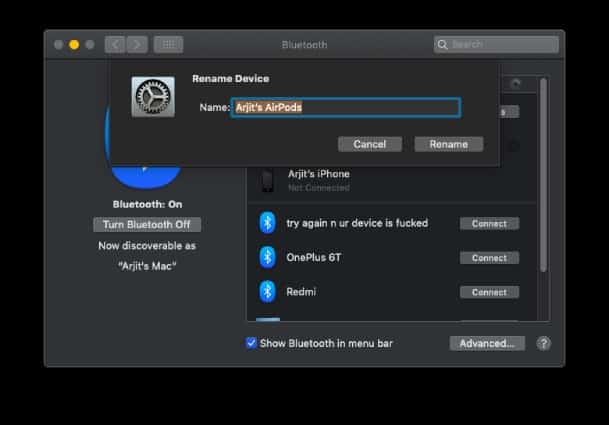Viewport: 609px width, 425px height.
Task: Click the large blue Bluetooth logo
Action: [x=146, y=177]
